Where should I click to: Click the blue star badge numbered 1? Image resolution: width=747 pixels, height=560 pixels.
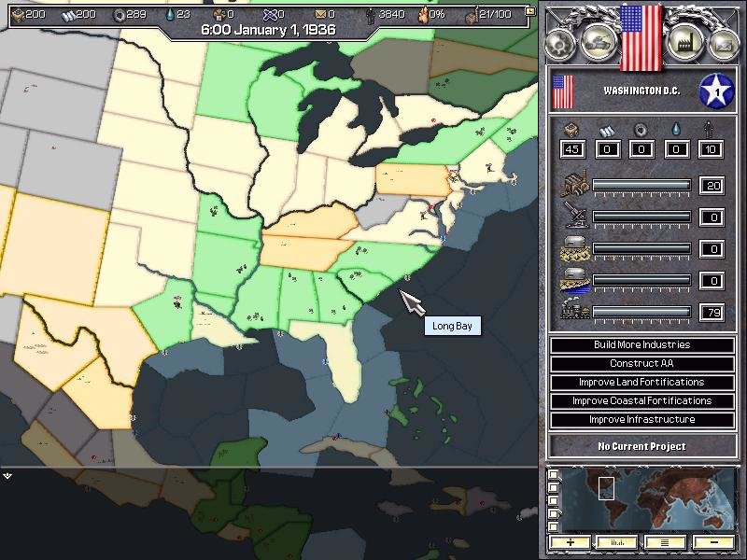[x=716, y=91]
